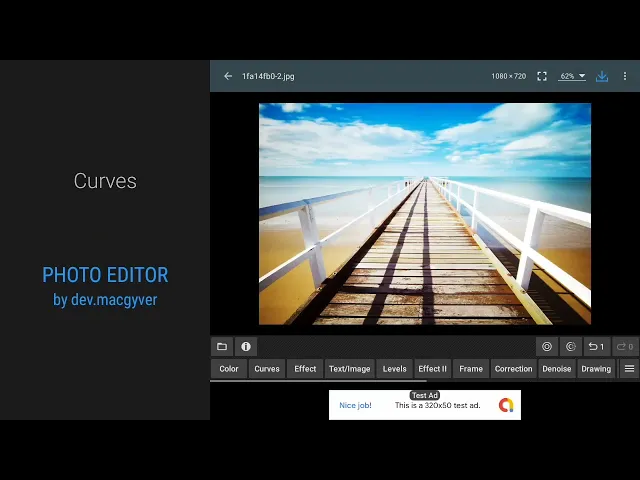This screenshot has height=480, width=640.
Task: Show image info with the i icon
Action: coord(246,347)
